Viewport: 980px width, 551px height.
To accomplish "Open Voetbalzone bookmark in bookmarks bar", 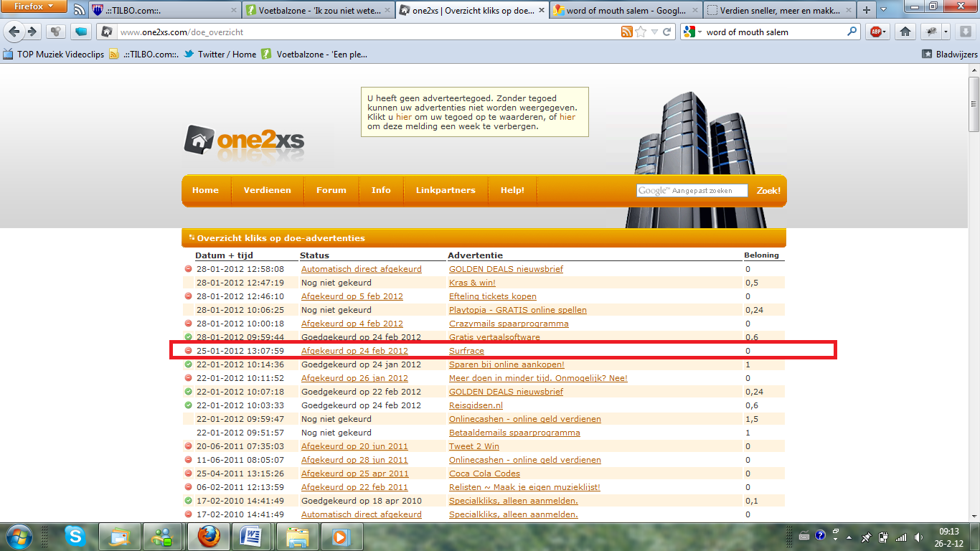I will click(x=314, y=54).
